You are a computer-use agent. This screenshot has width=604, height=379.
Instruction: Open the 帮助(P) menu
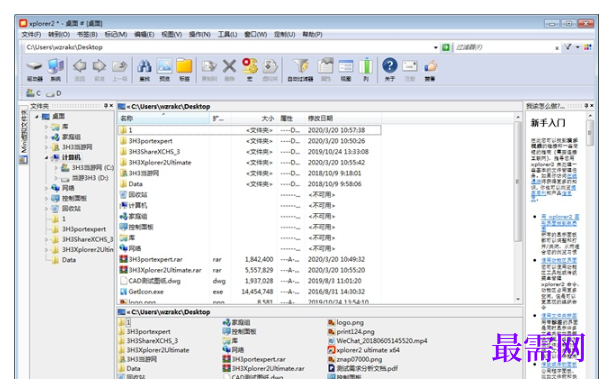click(x=312, y=34)
